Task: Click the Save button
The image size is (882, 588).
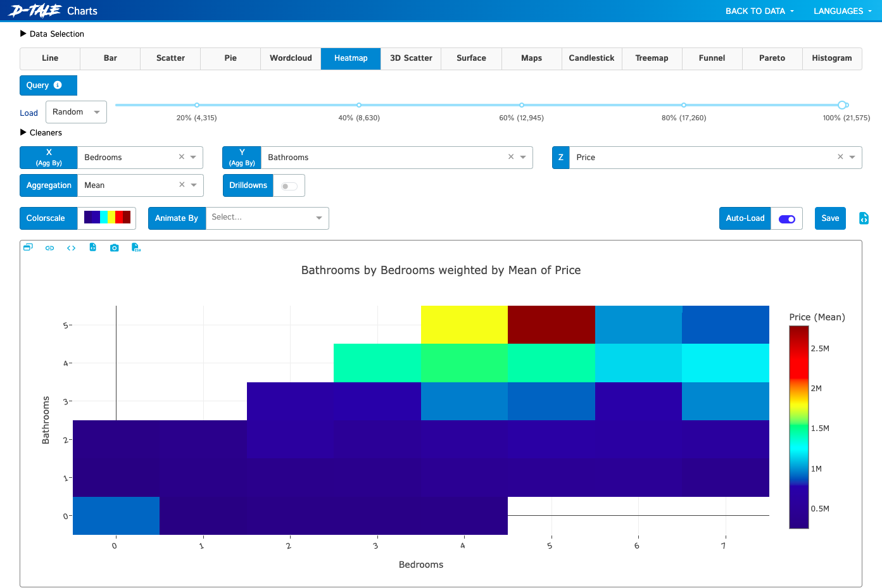Action: pyautogui.click(x=830, y=218)
